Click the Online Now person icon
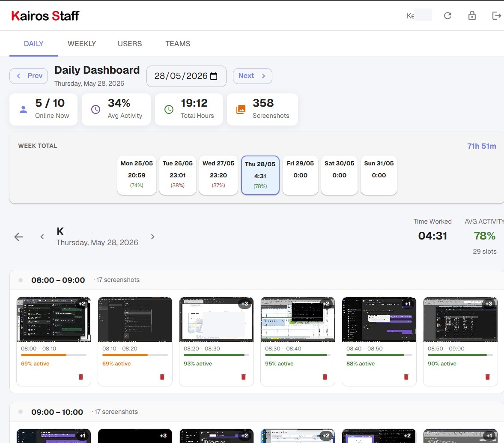This screenshot has height=443, width=504. (23, 109)
